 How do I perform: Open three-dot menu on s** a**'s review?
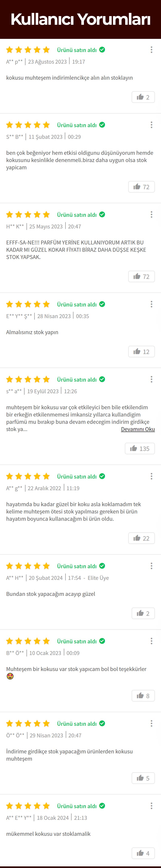pos(152,379)
